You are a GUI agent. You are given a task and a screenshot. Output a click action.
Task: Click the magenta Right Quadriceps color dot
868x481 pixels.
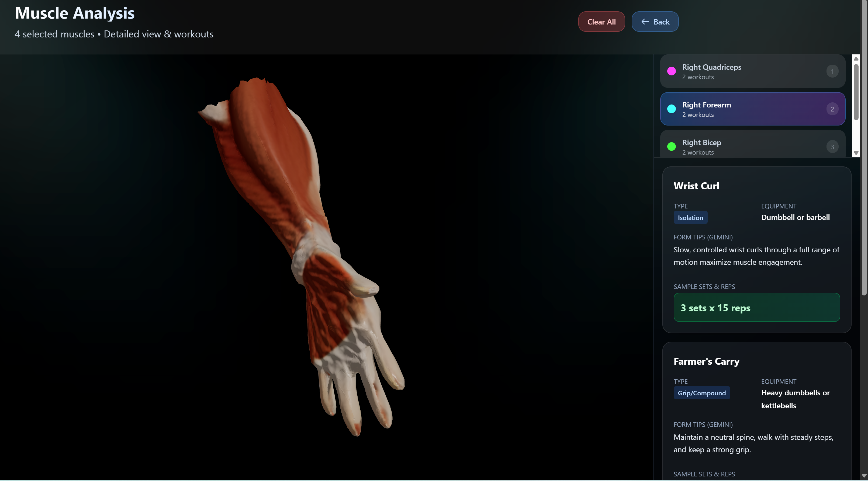(x=671, y=71)
